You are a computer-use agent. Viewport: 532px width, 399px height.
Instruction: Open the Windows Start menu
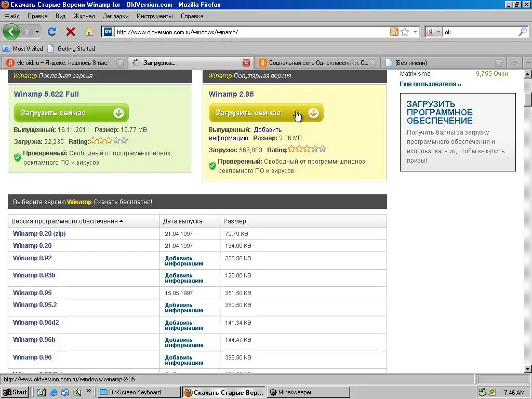15,392
